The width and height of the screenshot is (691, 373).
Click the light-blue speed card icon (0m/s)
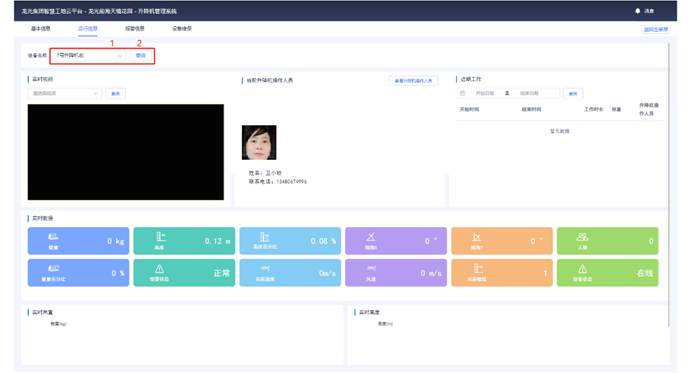click(x=265, y=268)
